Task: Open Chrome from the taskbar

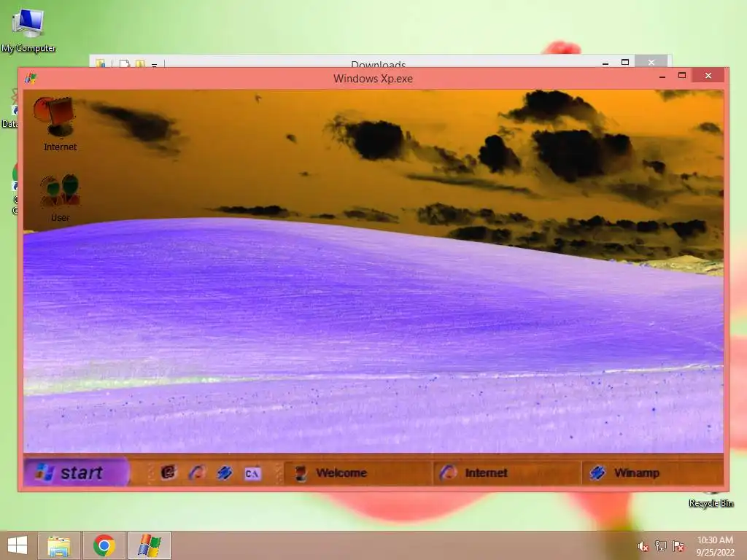Action: click(x=104, y=545)
